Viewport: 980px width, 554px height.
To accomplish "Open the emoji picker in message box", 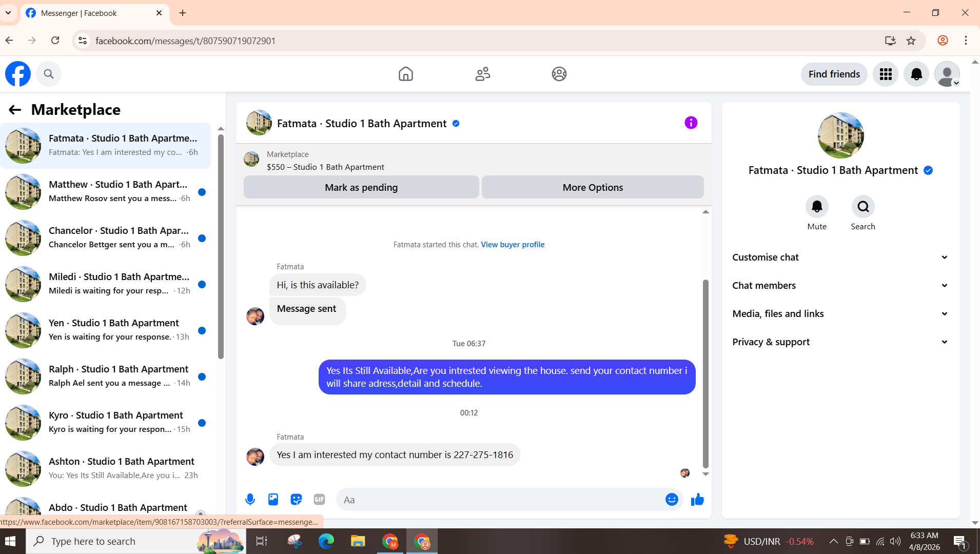I will coord(672,499).
